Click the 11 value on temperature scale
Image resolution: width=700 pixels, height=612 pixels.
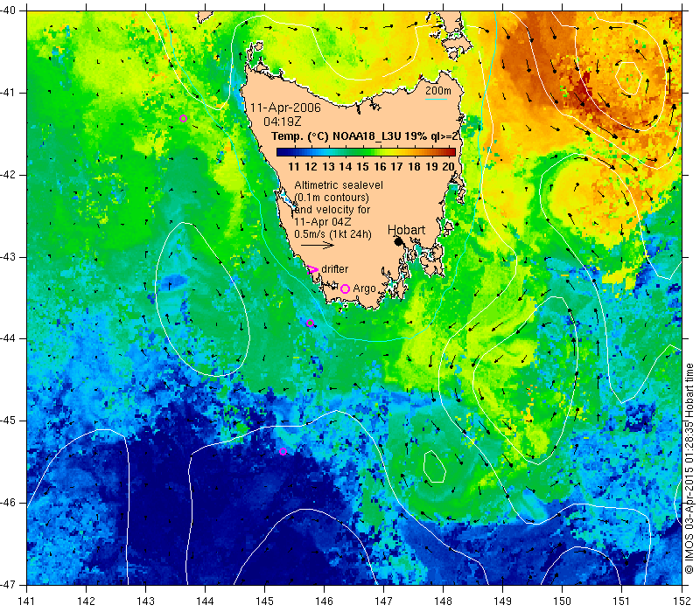[x=293, y=167]
